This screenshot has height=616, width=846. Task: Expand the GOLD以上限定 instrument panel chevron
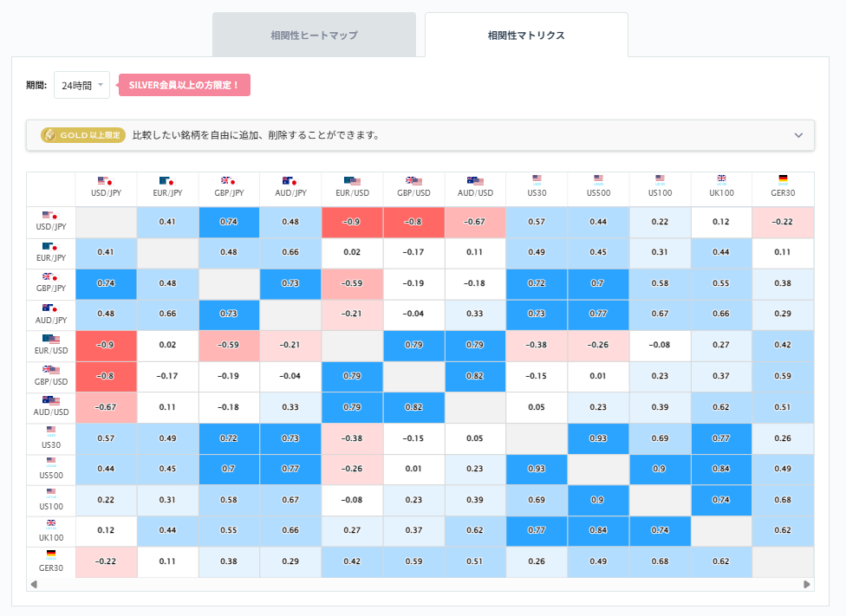(x=798, y=135)
